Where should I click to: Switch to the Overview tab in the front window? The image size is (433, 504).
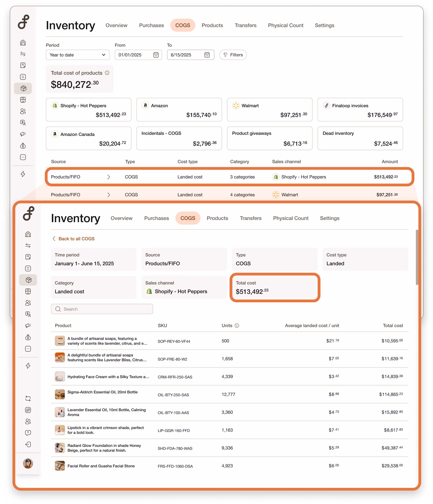(x=122, y=218)
